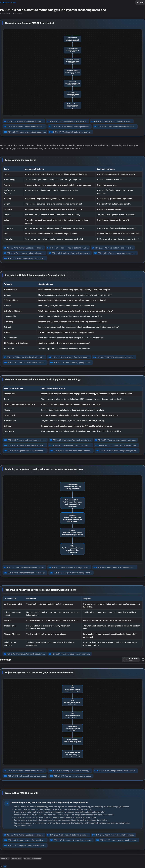
Task: Click the Deliverables / Output diagram node
Action: point(72,503)
